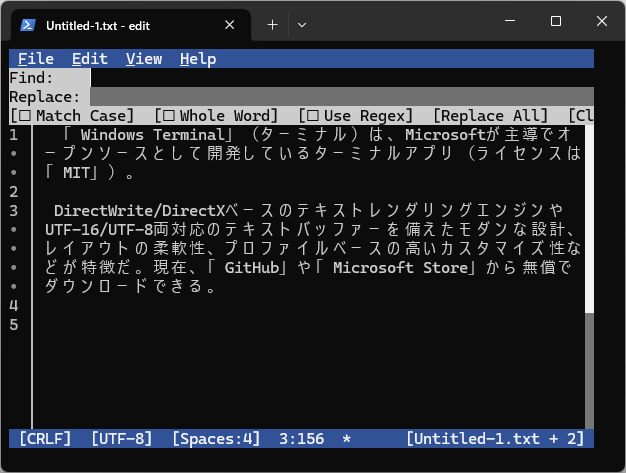The height and width of the screenshot is (473, 626).
Task: Enable the Whole Word checkbox
Action: click(216, 116)
